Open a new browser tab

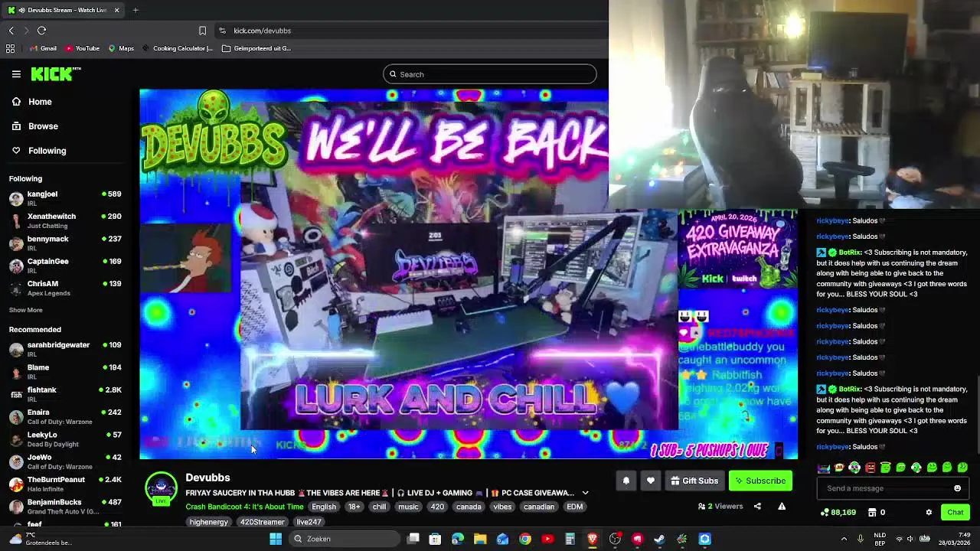(136, 10)
